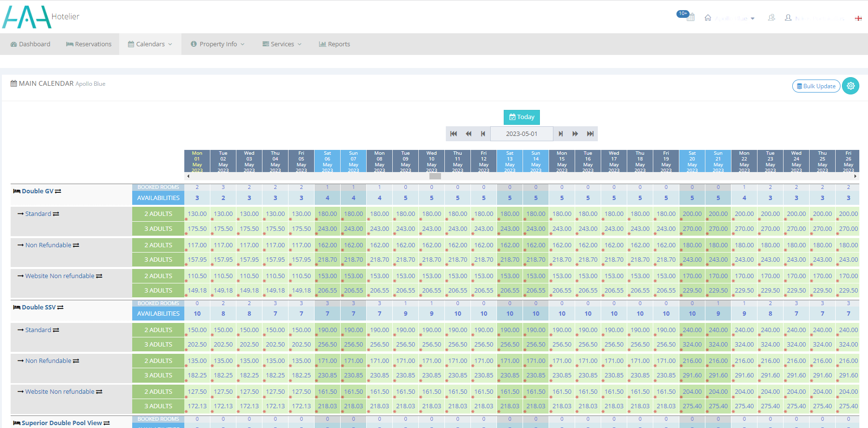Open Standard rate under Double GV
The width and height of the screenshot is (868, 428).
coord(38,214)
